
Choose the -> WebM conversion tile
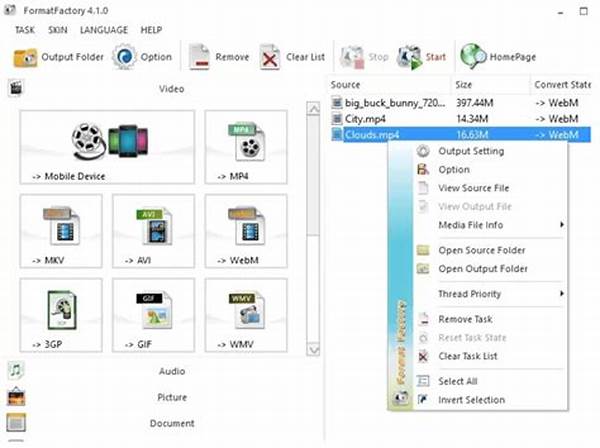[246, 231]
